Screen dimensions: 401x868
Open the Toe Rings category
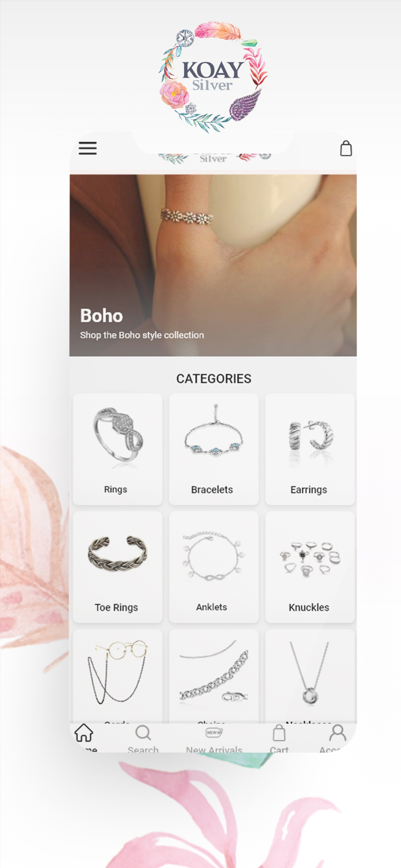[117, 567]
